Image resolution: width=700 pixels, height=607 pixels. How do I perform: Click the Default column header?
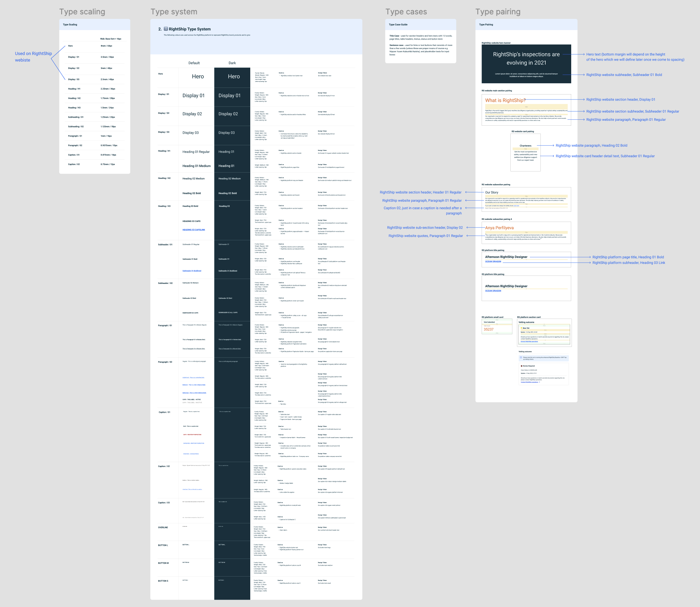[x=194, y=63]
